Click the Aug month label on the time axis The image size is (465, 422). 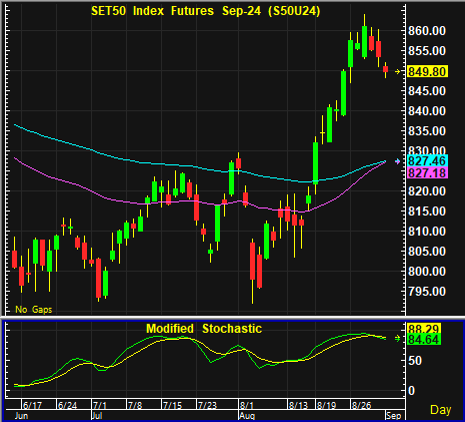click(247, 416)
